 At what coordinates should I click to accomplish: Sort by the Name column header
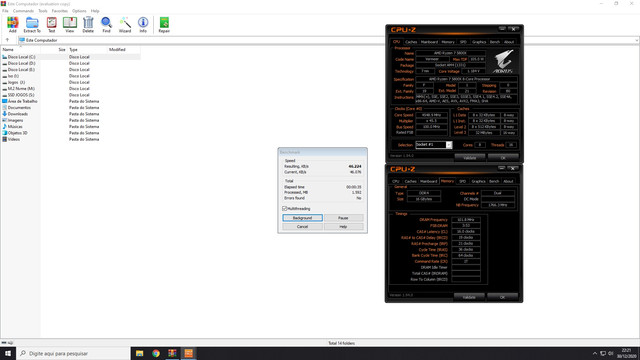20,49
